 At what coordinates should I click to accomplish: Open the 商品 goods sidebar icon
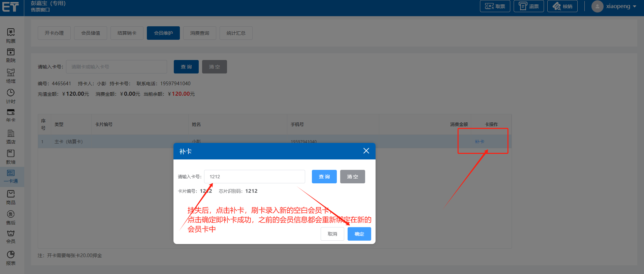tap(11, 194)
